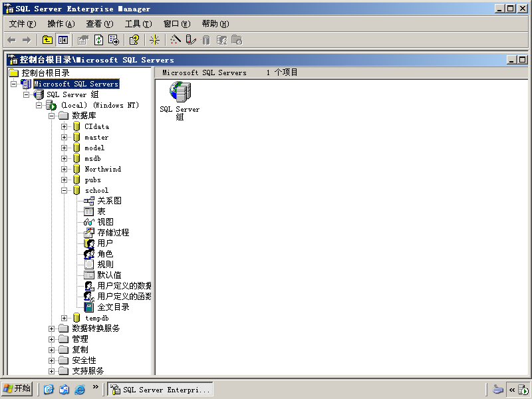Toggle the show/hide console tree button
The height and width of the screenshot is (399, 532).
(x=63, y=40)
